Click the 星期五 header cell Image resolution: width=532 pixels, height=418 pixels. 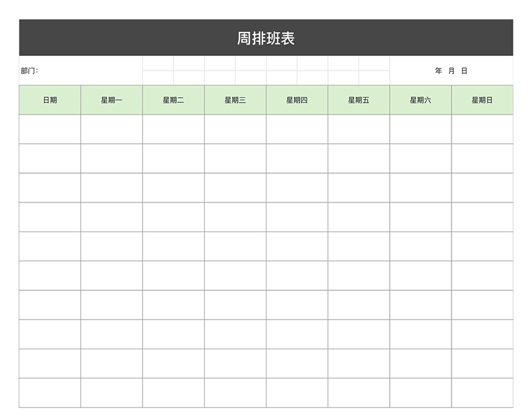358,100
